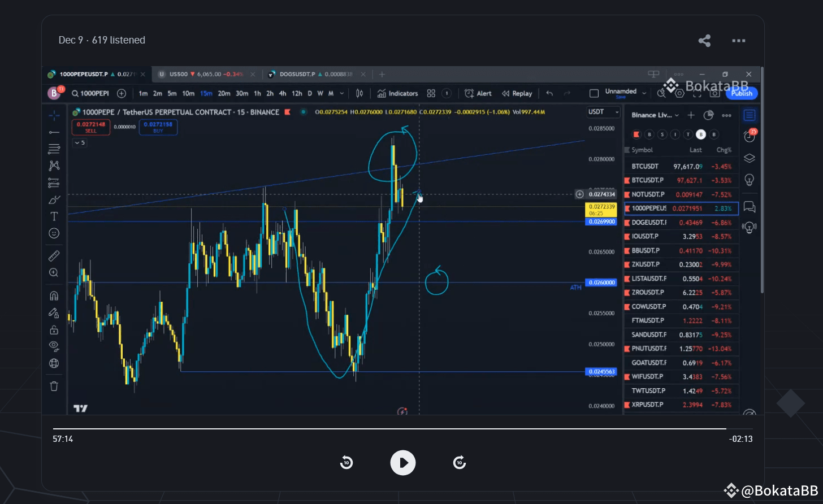Click the blue Publish button

(x=742, y=94)
